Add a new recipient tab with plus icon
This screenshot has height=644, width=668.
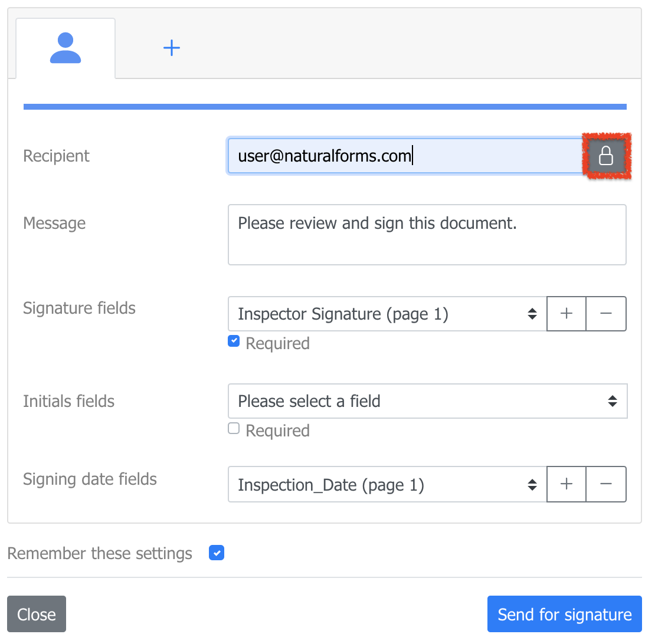172,48
